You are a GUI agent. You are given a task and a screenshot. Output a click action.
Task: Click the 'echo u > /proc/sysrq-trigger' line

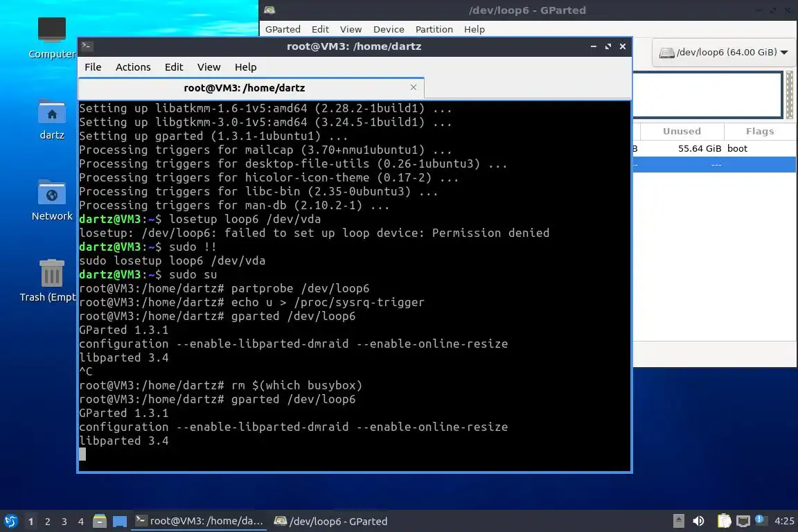point(251,303)
